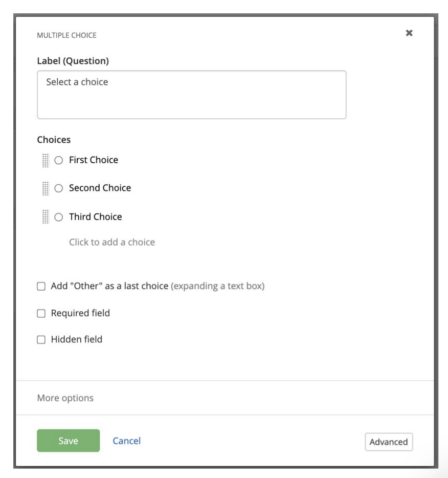Click drag handle beside First Choice

[46, 160]
